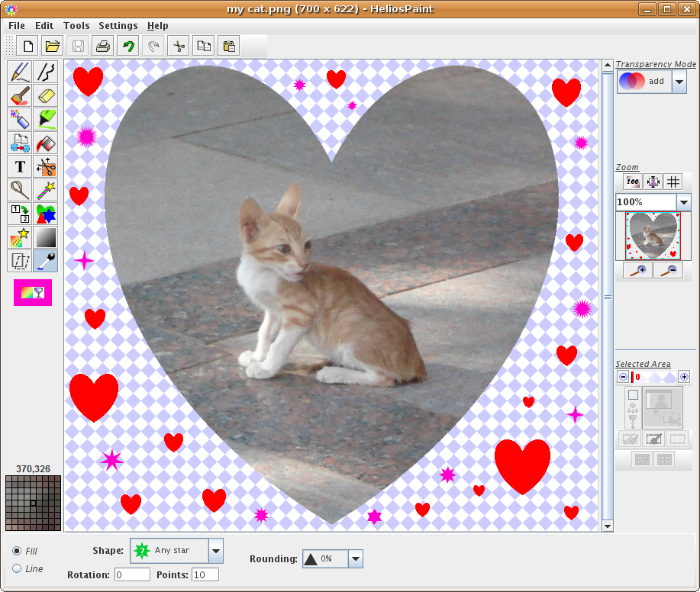
Task: Click the vertical scrollbar up arrow
Action: point(608,66)
